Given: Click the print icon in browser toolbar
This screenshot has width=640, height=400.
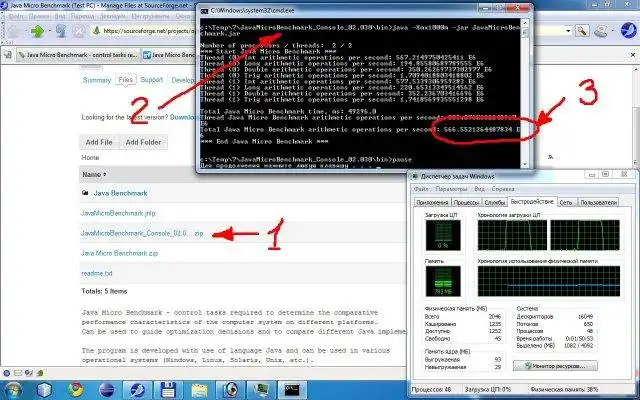Looking at the screenshot, I should point(602,31).
